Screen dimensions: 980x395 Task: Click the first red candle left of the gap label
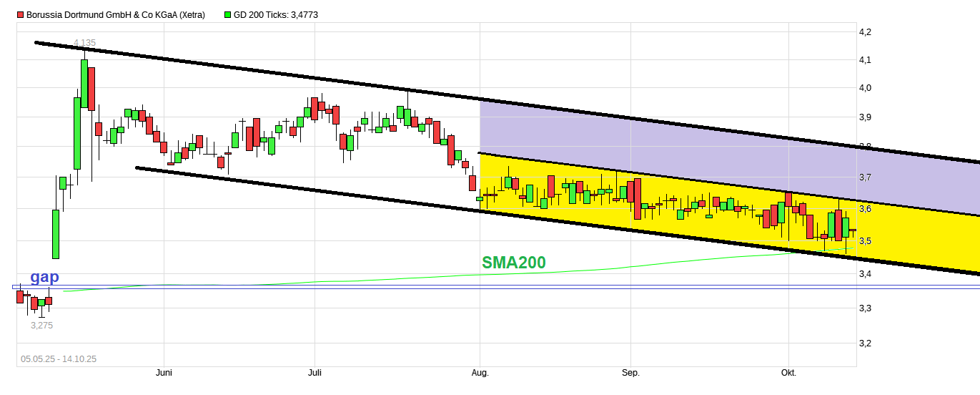click(19, 296)
